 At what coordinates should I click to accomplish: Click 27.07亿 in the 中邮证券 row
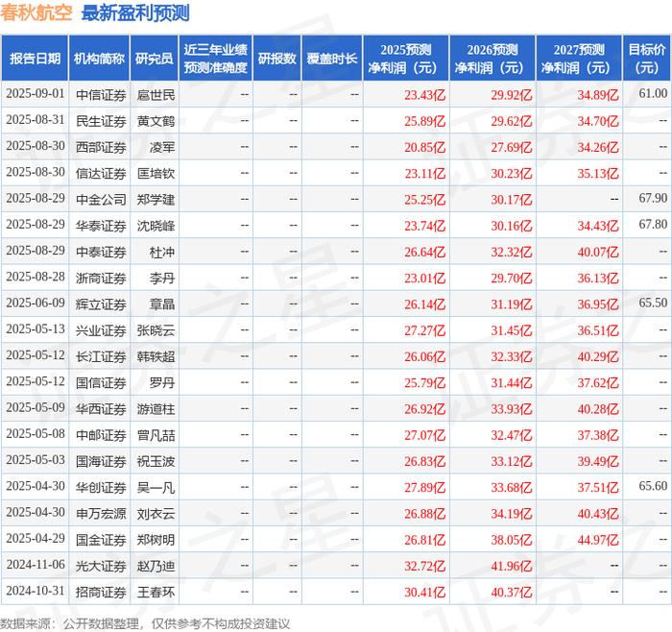[424, 435]
